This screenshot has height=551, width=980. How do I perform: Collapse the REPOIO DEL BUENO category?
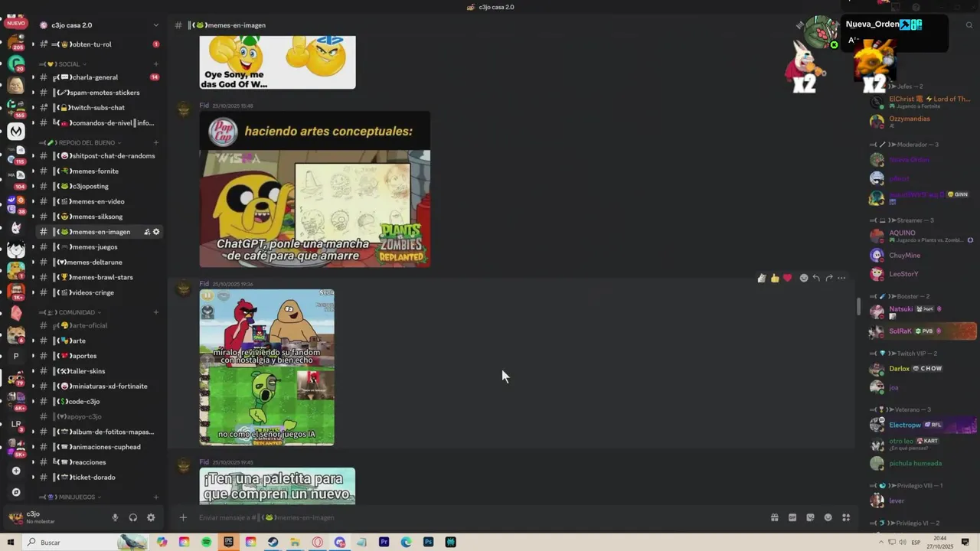pyautogui.click(x=85, y=143)
